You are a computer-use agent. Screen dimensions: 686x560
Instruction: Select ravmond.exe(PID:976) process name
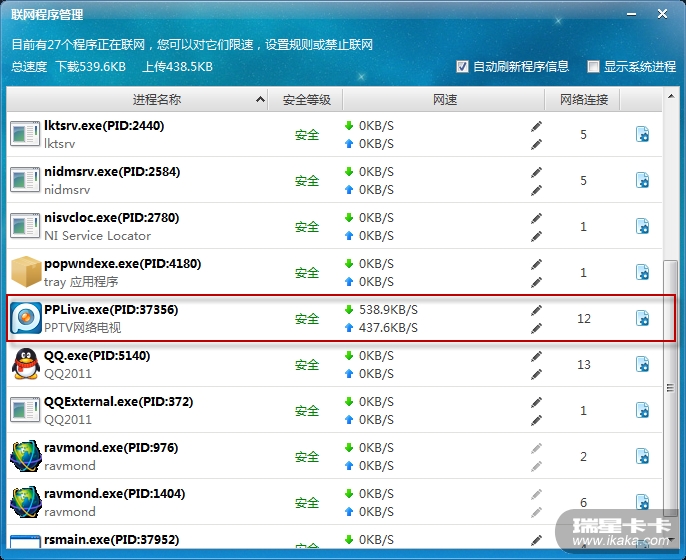click(x=111, y=448)
